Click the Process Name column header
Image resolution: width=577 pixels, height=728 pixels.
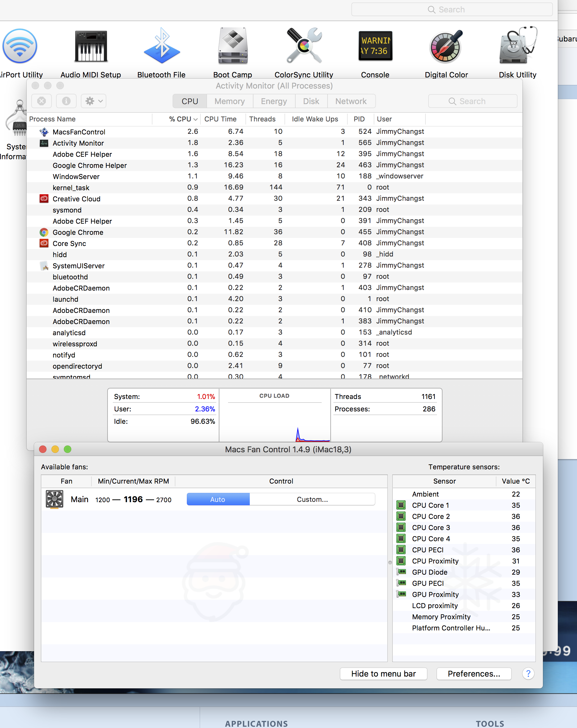click(x=90, y=119)
